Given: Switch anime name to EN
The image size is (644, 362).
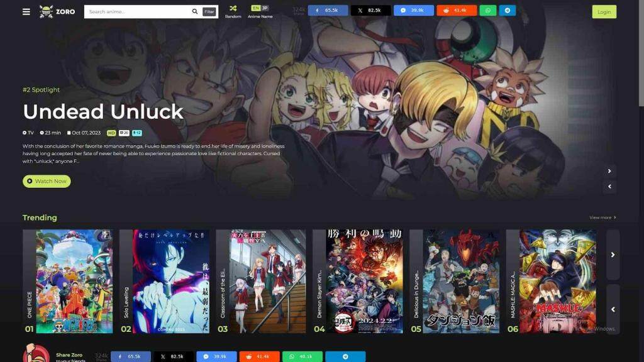Looking at the screenshot, I should point(255,8).
